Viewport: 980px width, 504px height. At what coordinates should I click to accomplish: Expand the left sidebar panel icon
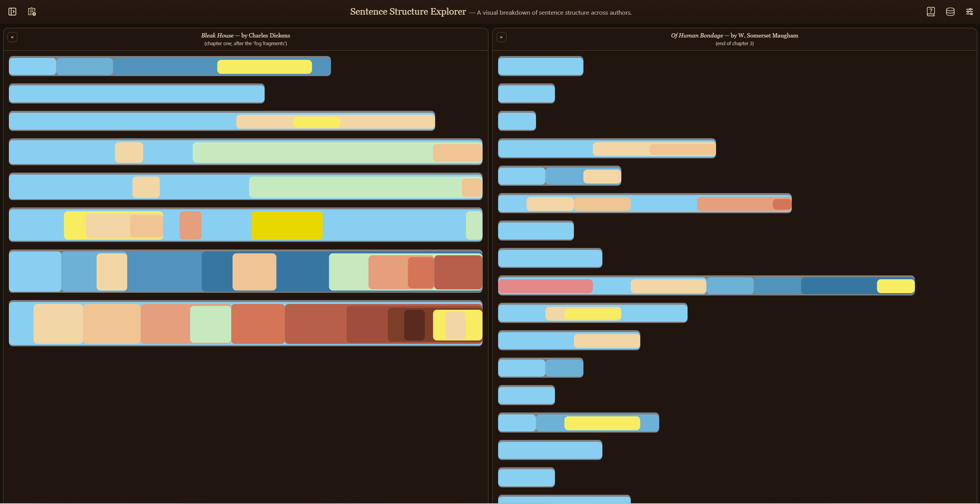[12, 12]
